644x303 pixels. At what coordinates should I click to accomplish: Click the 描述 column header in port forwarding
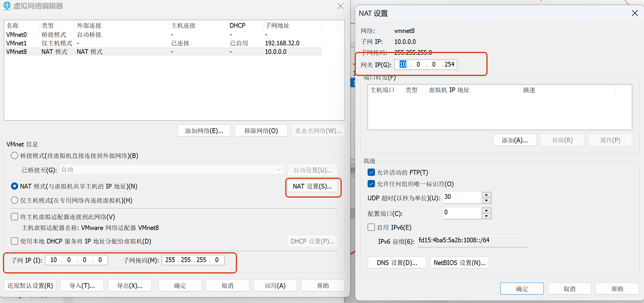[567, 90]
